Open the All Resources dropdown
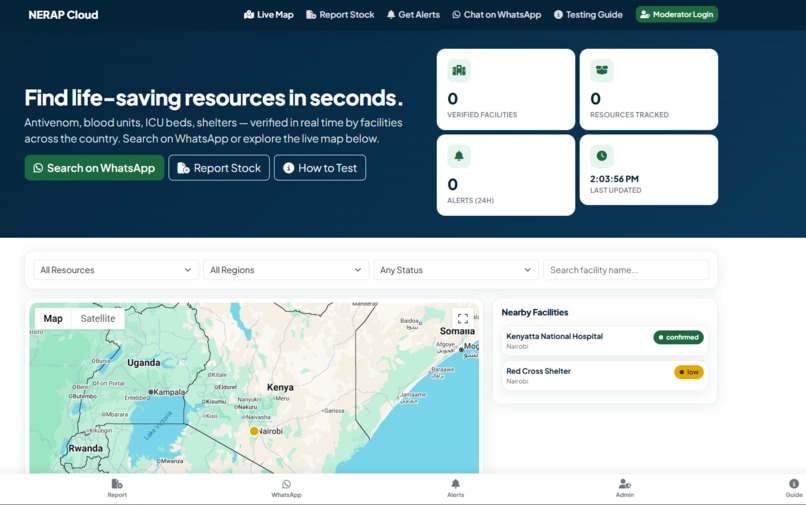The height and width of the screenshot is (505, 806). pyautogui.click(x=116, y=270)
